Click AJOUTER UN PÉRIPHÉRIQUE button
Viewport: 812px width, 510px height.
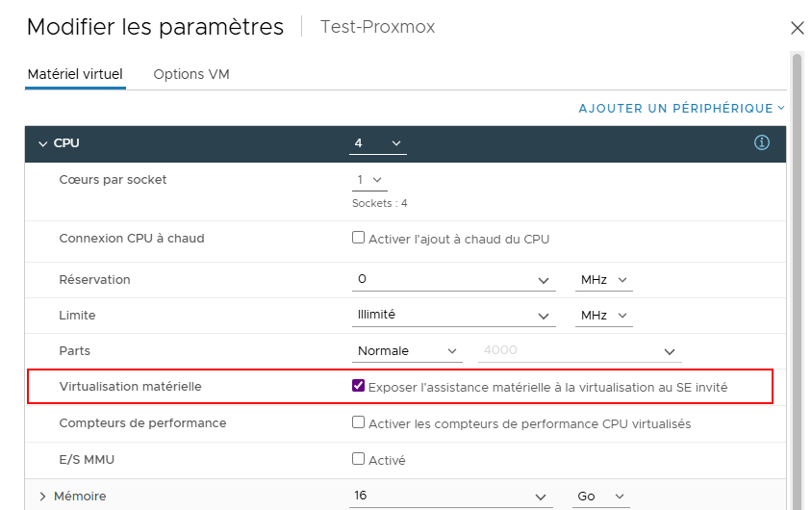(681, 109)
